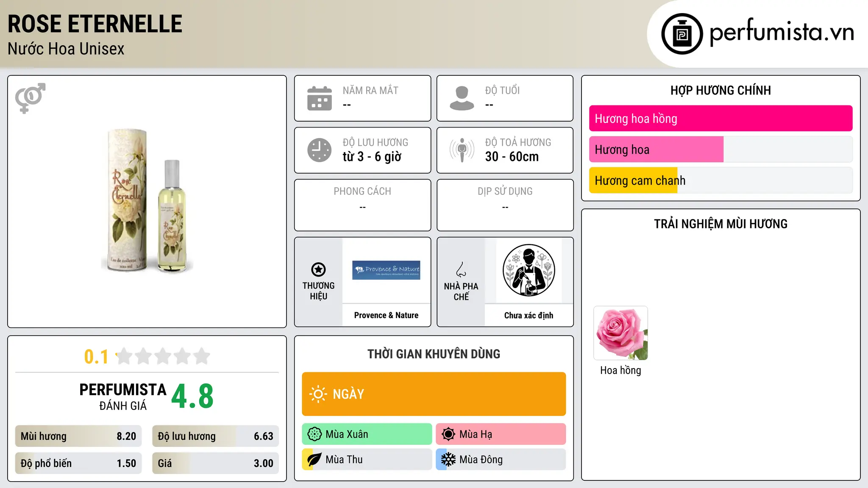Click the perfumer silhouette illustration
Screen dimensions: 868x488
[529, 270]
